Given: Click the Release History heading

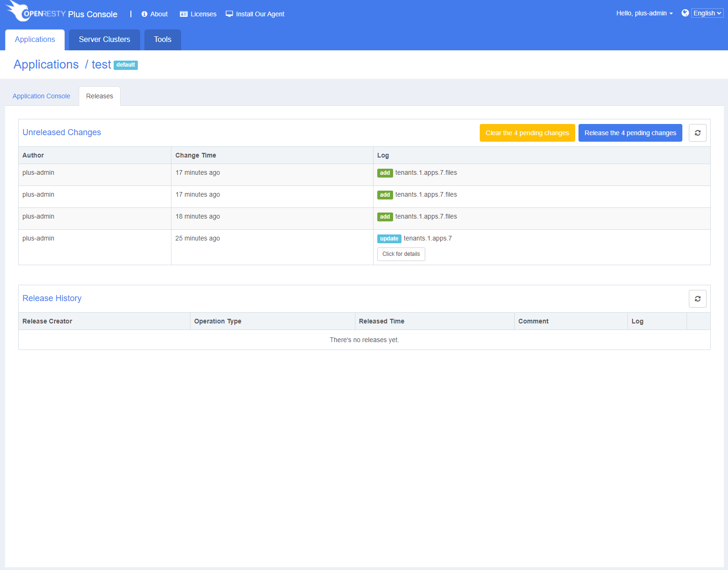Looking at the screenshot, I should [x=52, y=298].
